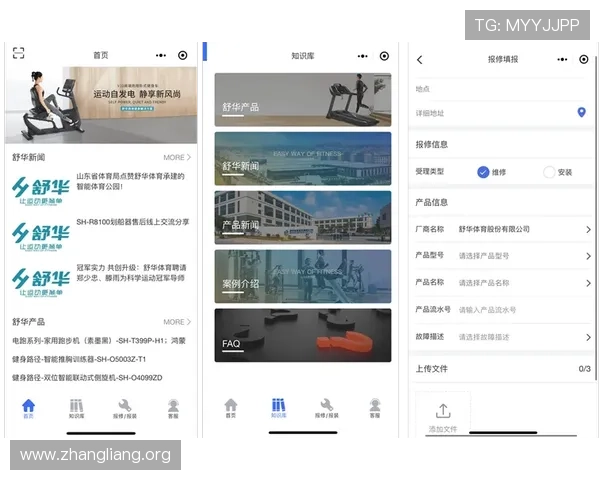Viewport: 600px width, 480px height.
Task: Tap the upload arrow 添加文件 icon
Action: (x=443, y=412)
